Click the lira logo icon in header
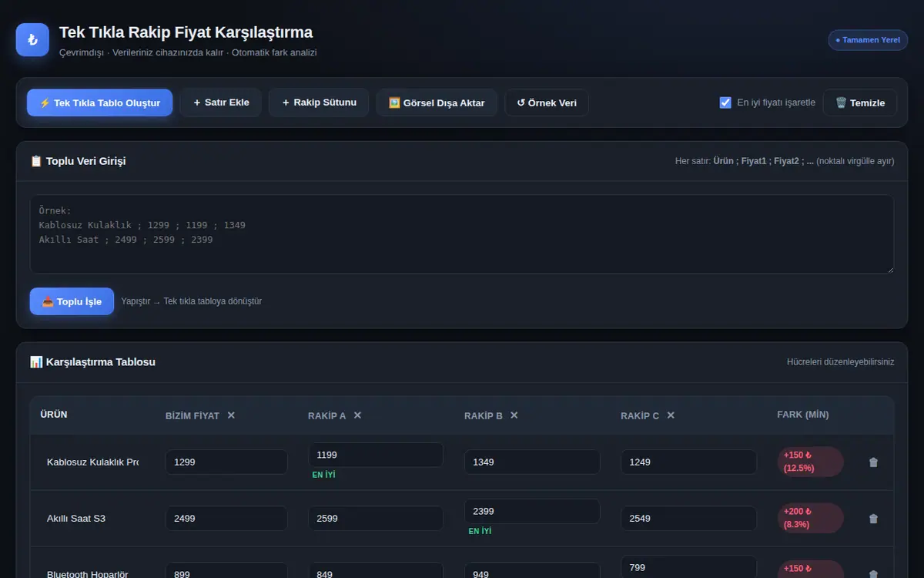The image size is (924, 578). point(32,40)
